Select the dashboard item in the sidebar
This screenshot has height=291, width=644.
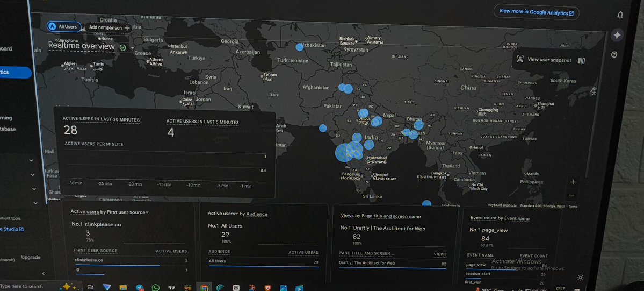[x=6, y=48]
